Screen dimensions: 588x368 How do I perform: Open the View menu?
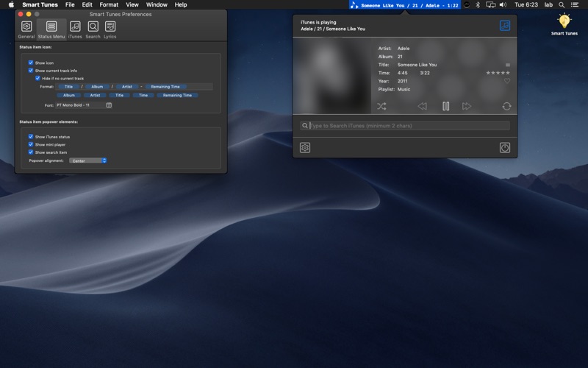tap(132, 5)
